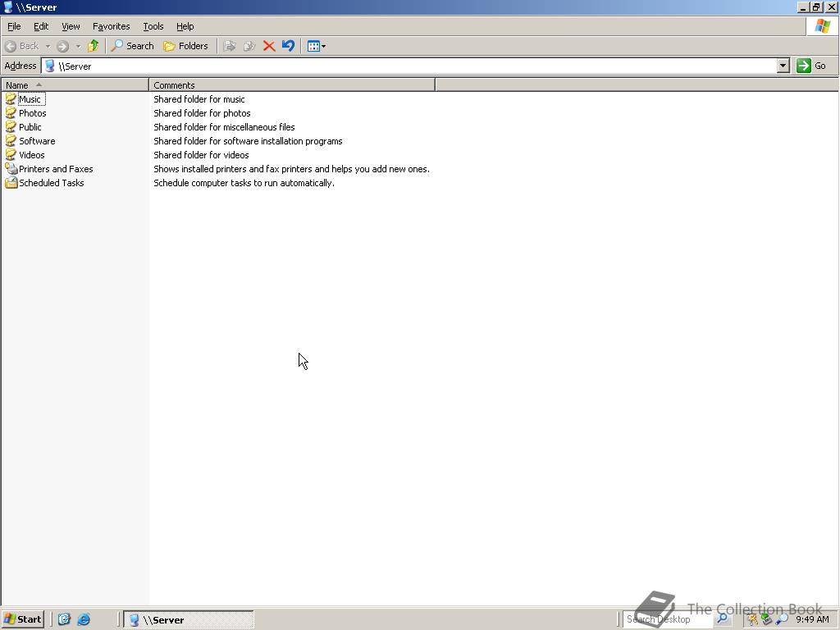Screen dimensions: 840x630
Task: Click the \\Server title bar computer icon
Action: [8, 7]
